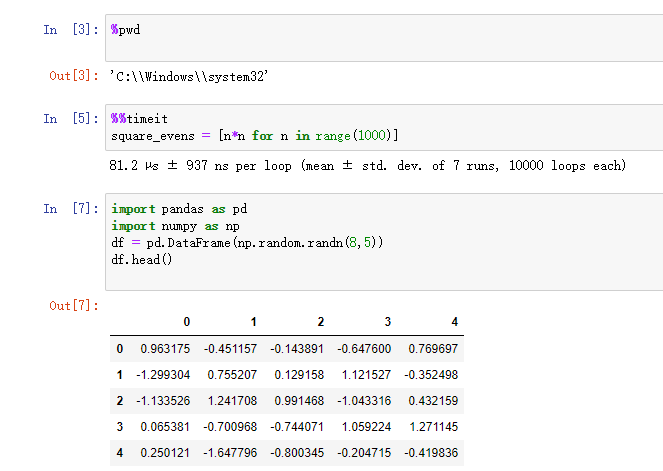Click column header 1 of dataframe
This screenshot has height=471, width=663.
253,322
